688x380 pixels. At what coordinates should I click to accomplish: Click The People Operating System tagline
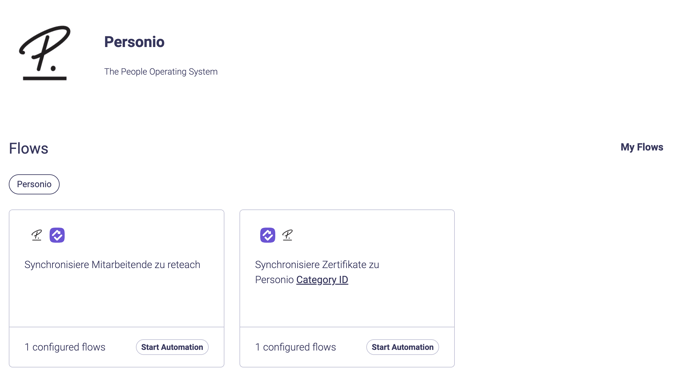161,72
